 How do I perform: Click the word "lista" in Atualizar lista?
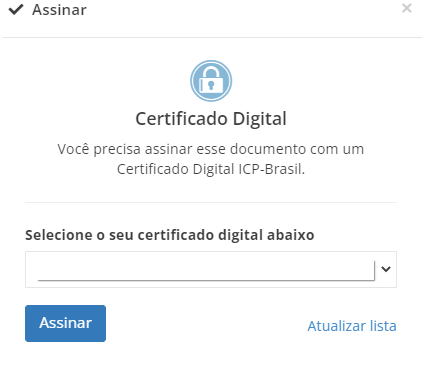382,326
